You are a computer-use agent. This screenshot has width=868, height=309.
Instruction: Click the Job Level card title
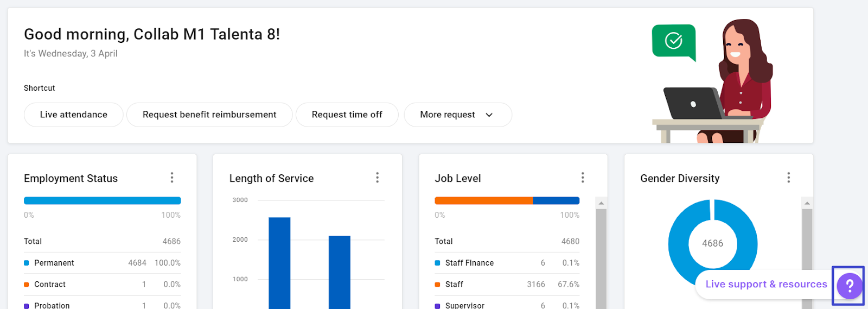click(458, 178)
